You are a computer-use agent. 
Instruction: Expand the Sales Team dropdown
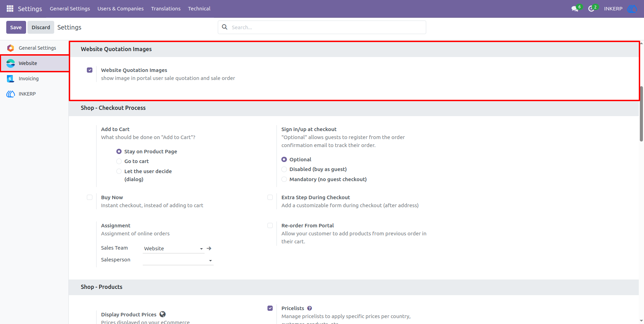[173, 249]
